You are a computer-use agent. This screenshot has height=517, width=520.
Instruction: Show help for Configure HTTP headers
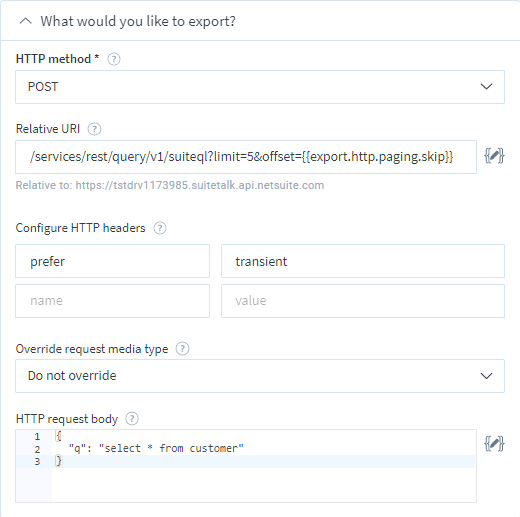[x=160, y=228]
